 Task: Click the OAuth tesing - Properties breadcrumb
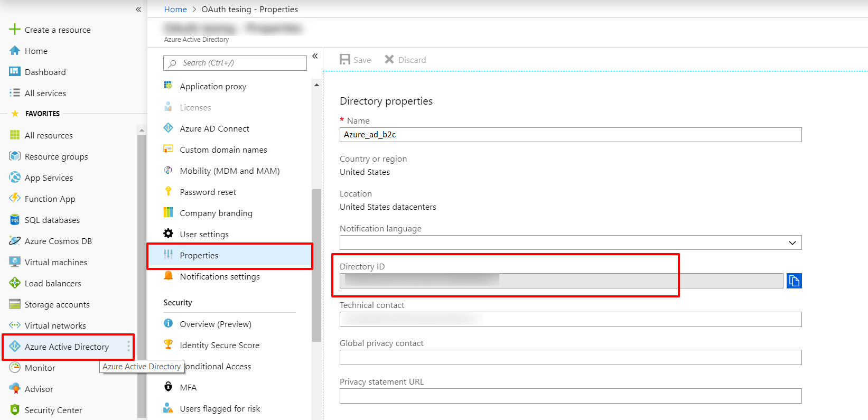249,9
